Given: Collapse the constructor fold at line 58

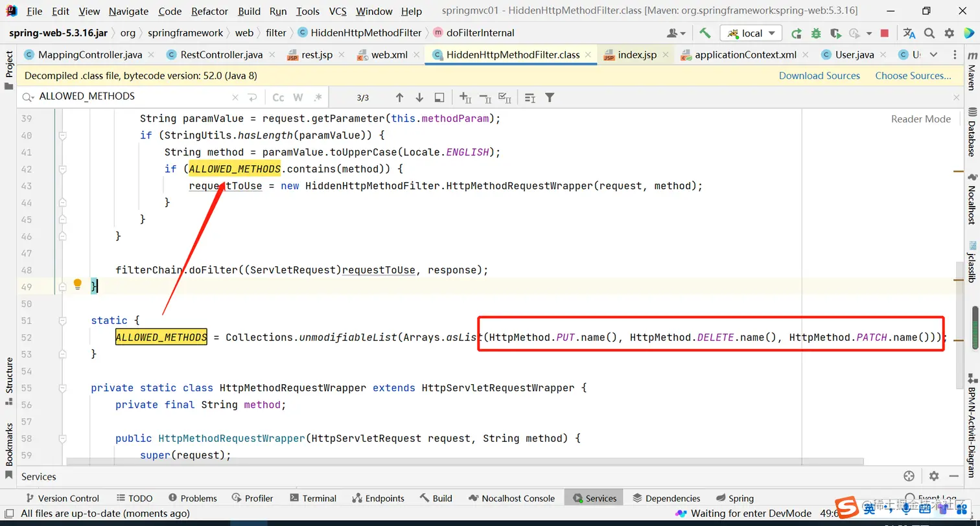Looking at the screenshot, I should tap(63, 439).
